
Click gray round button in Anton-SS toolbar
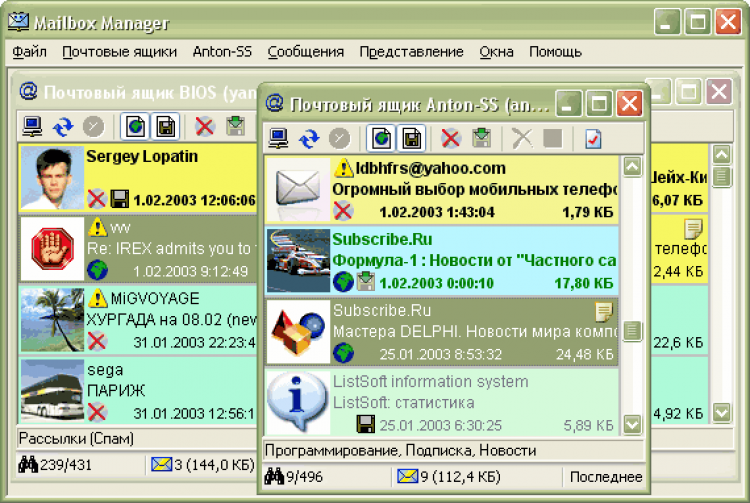339,139
